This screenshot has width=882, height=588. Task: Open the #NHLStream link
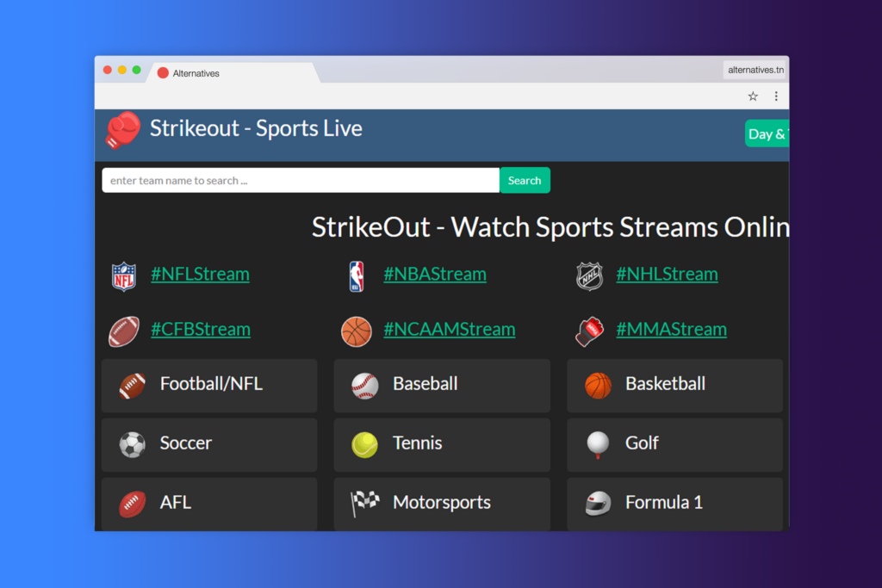668,274
